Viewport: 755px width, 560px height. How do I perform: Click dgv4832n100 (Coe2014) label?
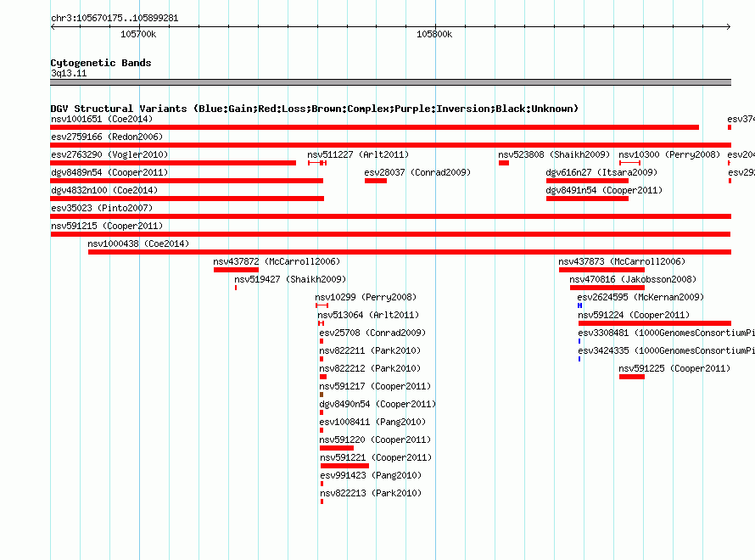(104, 190)
